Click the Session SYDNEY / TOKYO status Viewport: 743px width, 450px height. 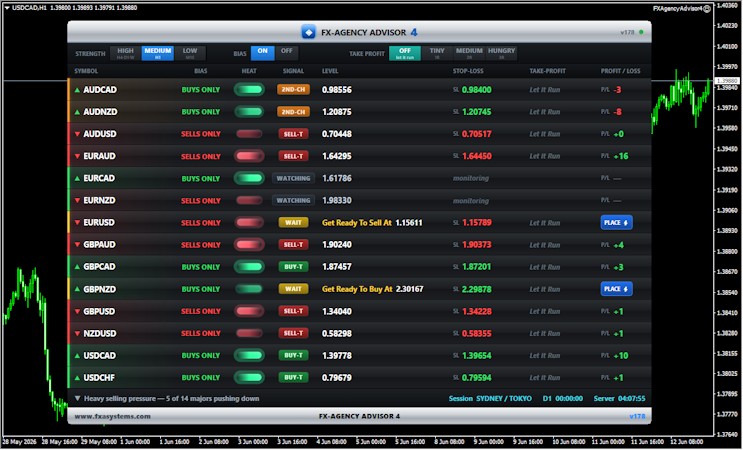coord(490,398)
